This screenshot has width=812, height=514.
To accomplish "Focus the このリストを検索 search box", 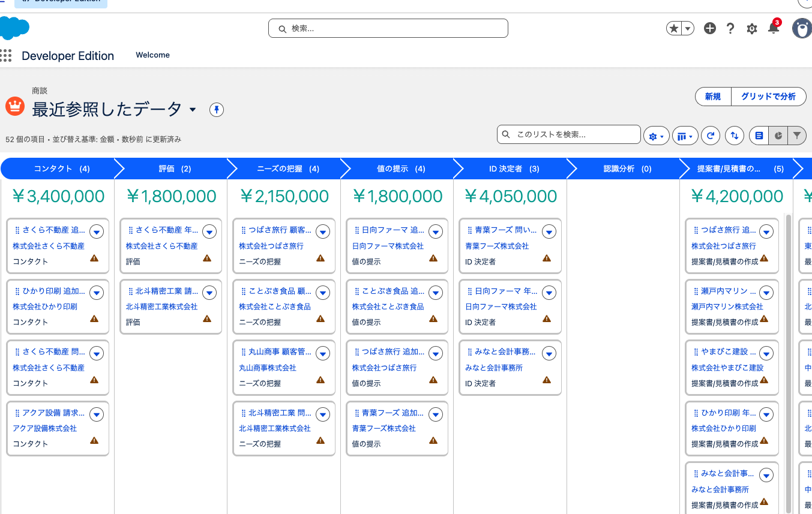I will click(569, 134).
